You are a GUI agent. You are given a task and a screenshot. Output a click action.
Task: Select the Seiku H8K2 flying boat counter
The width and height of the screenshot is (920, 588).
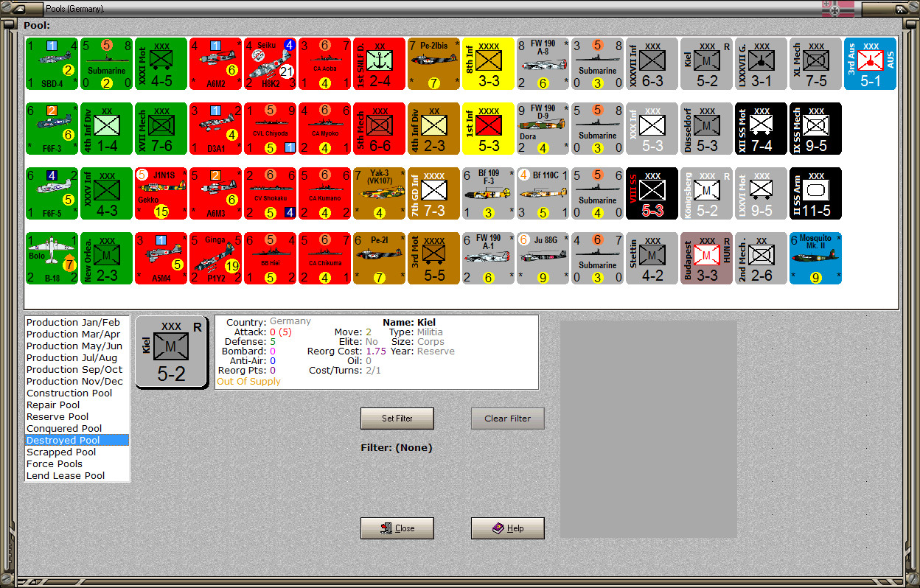270,64
